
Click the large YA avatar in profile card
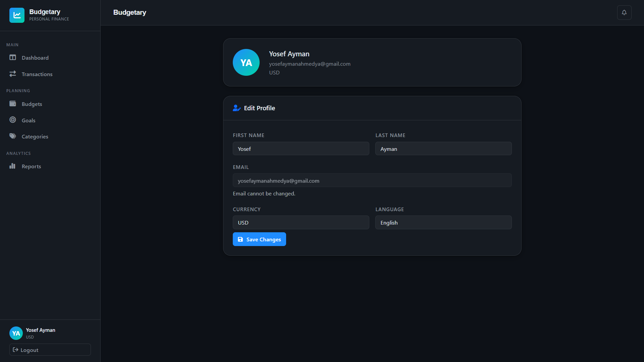tap(246, 62)
